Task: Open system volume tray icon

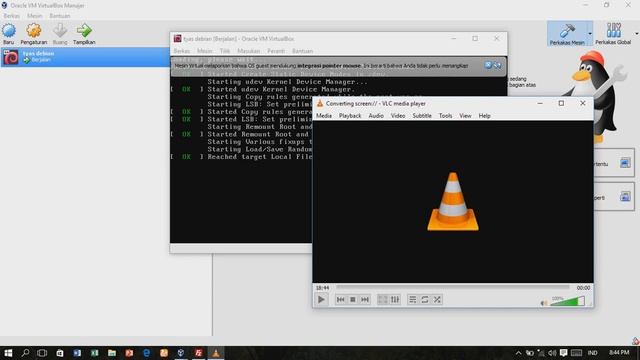Action: 552,353
